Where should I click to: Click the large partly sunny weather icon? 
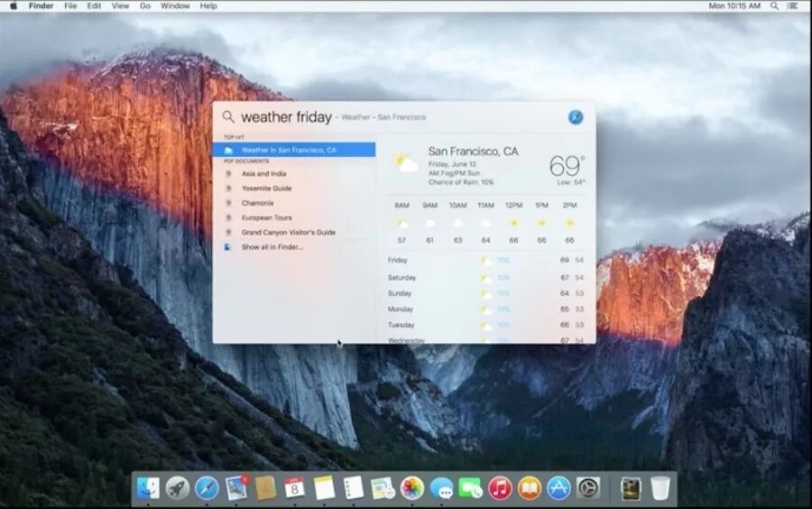tap(404, 162)
